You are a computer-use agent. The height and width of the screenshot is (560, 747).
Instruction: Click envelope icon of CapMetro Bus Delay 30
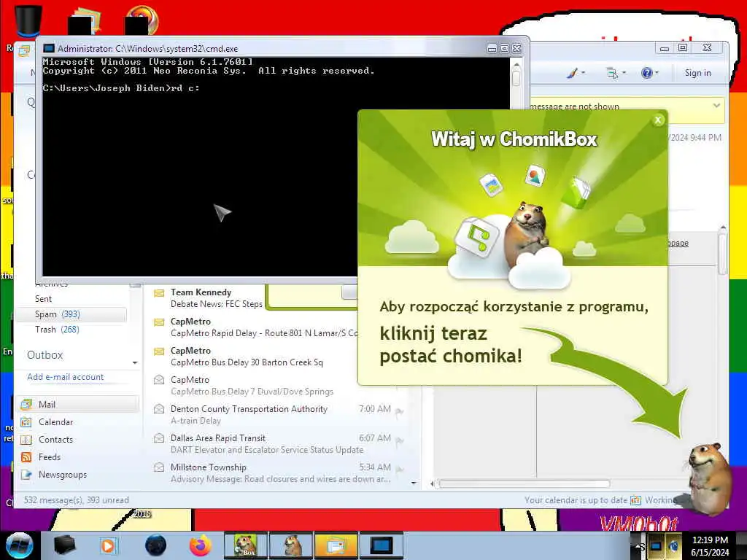(x=158, y=351)
